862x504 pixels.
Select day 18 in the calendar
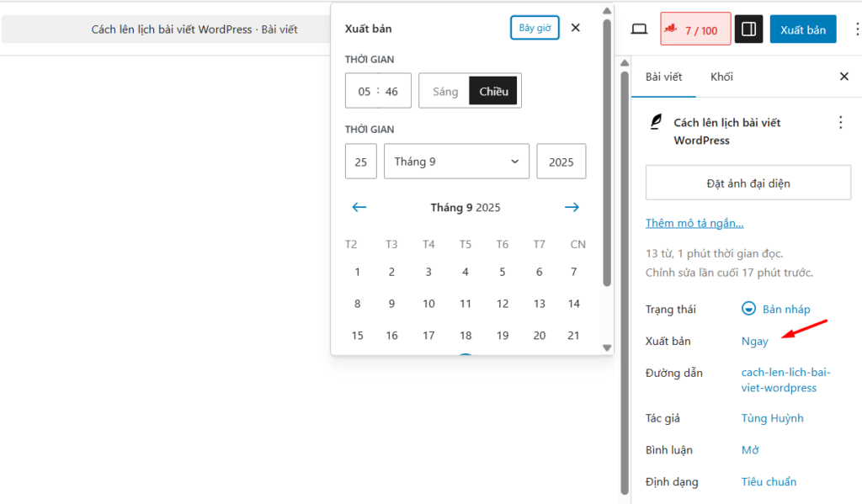(465, 335)
